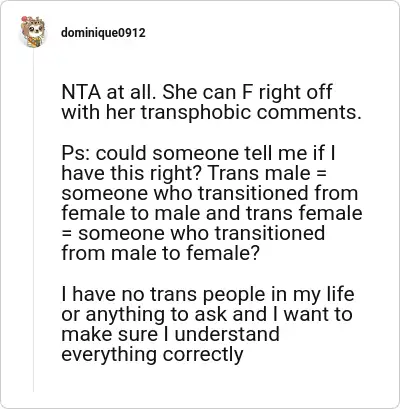Select the line 'or anything to ask and I want to'
400x409 pixels.
pyautogui.click(x=207, y=315)
